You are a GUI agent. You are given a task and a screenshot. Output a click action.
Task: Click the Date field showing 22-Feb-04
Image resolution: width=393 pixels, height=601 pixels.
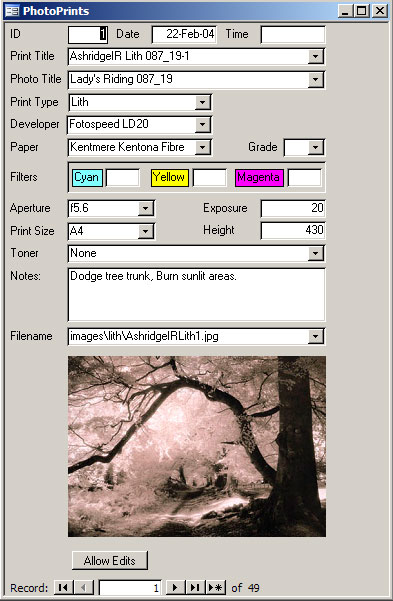(x=184, y=34)
